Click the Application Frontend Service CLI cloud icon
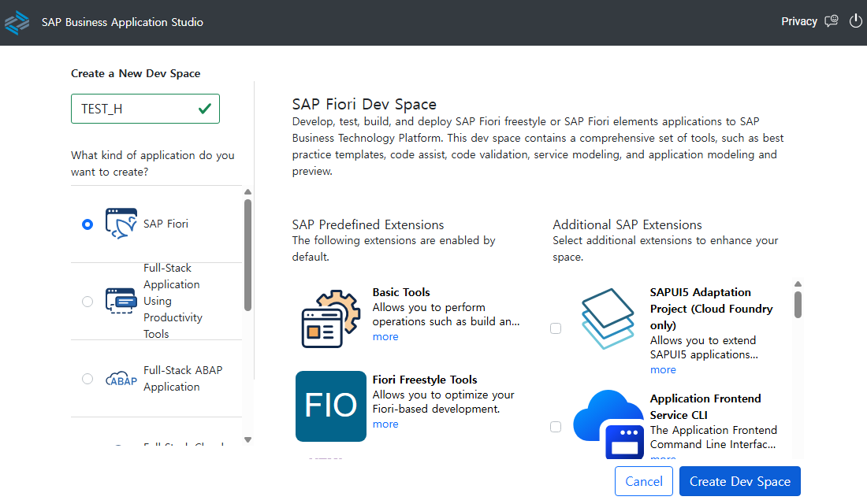Viewport: 867px width, 504px height. click(x=608, y=424)
